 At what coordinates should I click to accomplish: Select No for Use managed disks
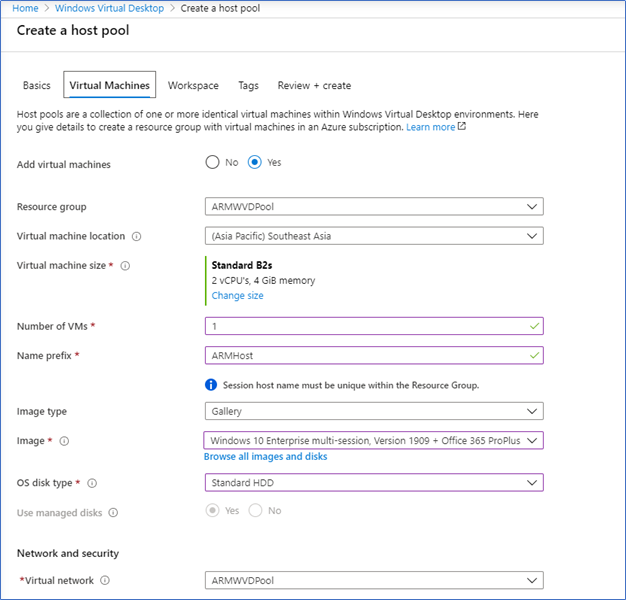click(256, 511)
